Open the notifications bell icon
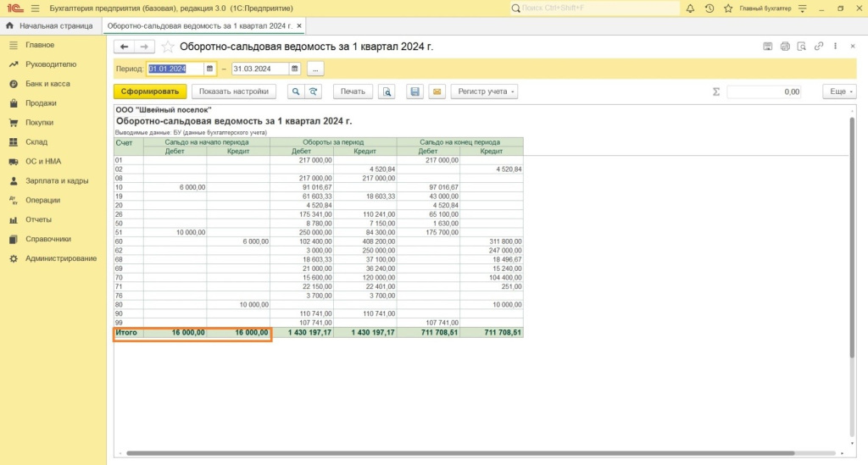The width and height of the screenshot is (868, 465). [690, 8]
